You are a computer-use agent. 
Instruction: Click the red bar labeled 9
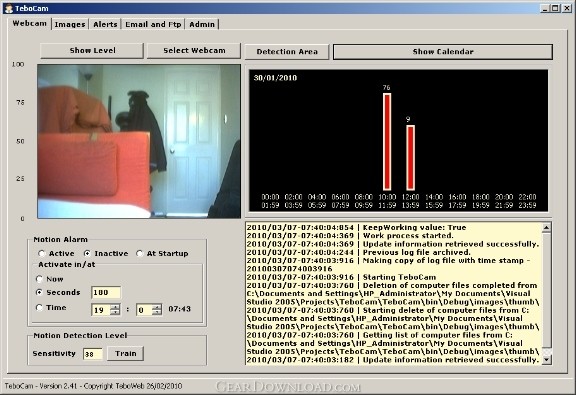[x=410, y=158]
